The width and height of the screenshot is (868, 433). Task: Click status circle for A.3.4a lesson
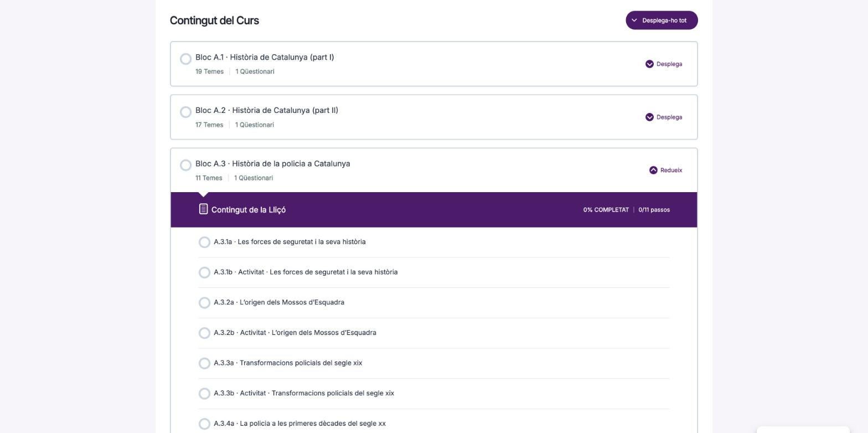[204, 424]
